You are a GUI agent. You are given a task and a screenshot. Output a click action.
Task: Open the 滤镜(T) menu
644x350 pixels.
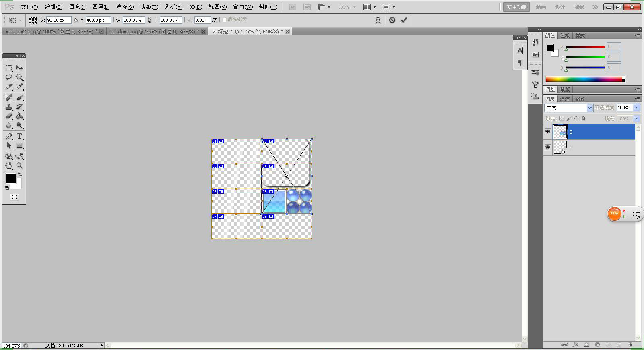coord(149,7)
